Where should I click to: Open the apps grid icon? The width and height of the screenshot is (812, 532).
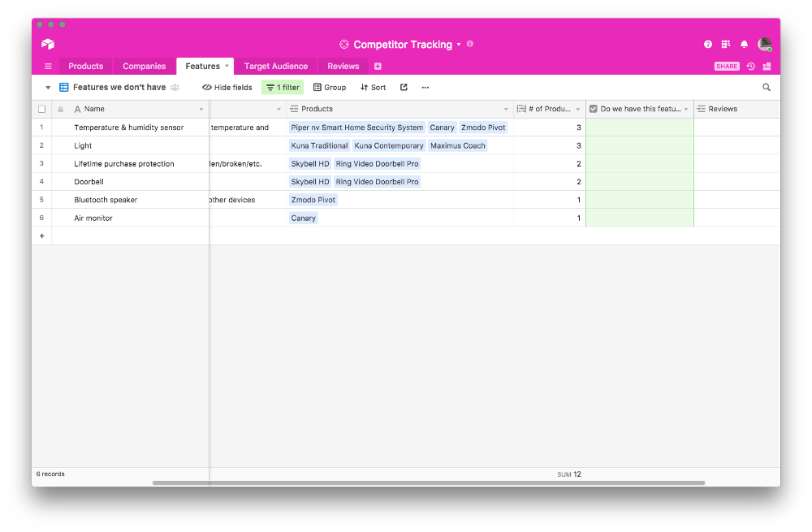click(x=725, y=44)
